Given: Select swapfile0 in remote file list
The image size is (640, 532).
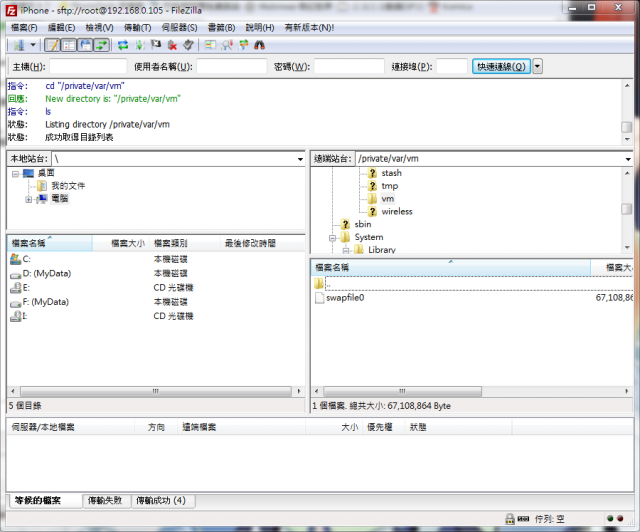Looking at the screenshot, I should pyautogui.click(x=345, y=298).
